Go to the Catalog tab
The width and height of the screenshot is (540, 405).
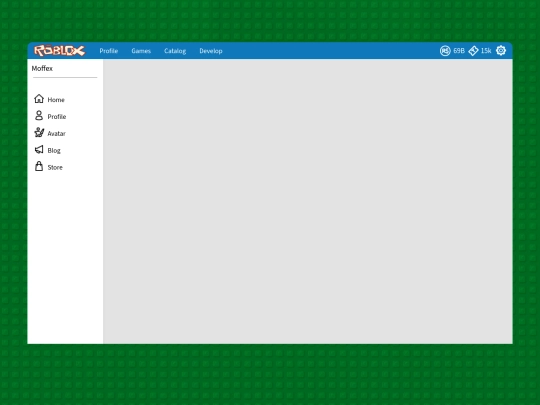[175, 51]
